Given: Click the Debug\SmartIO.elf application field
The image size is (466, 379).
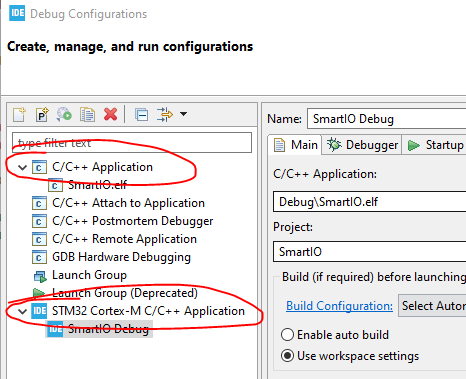Looking at the screenshot, I should pyautogui.click(x=369, y=202).
